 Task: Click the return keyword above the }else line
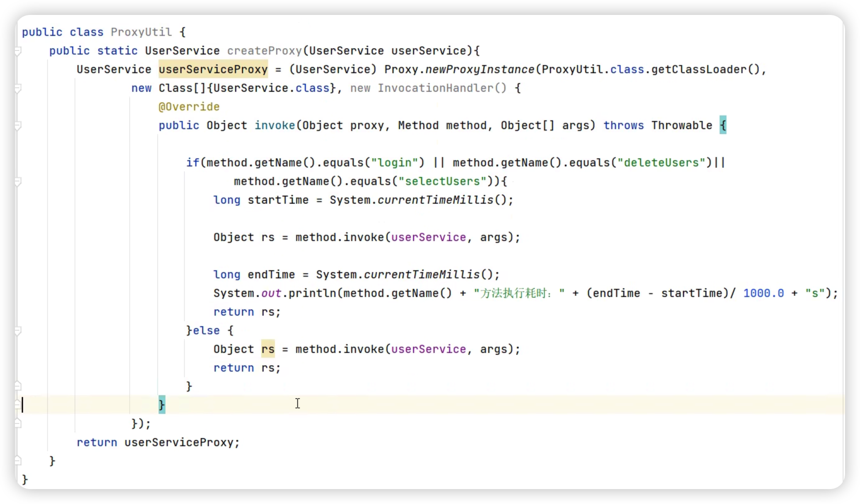point(233,312)
